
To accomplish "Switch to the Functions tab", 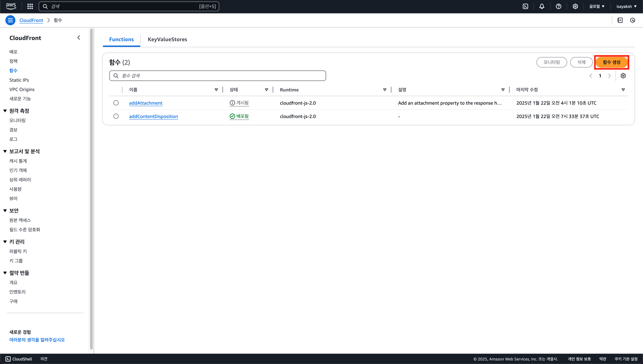I will (x=122, y=40).
